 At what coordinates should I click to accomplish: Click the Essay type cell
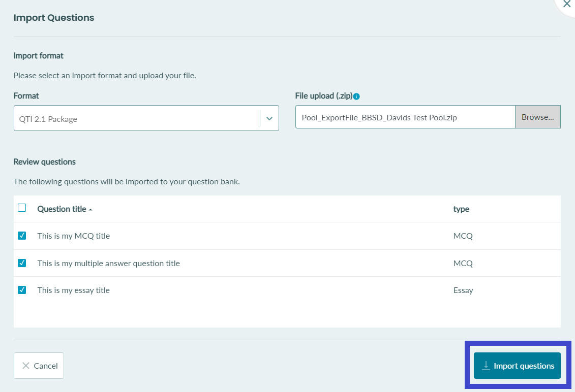click(463, 290)
